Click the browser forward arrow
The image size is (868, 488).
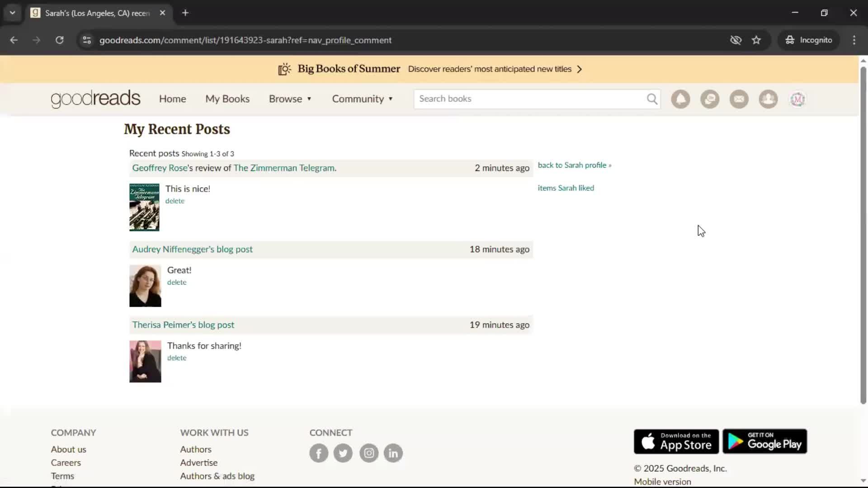pyautogui.click(x=36, y=40)
